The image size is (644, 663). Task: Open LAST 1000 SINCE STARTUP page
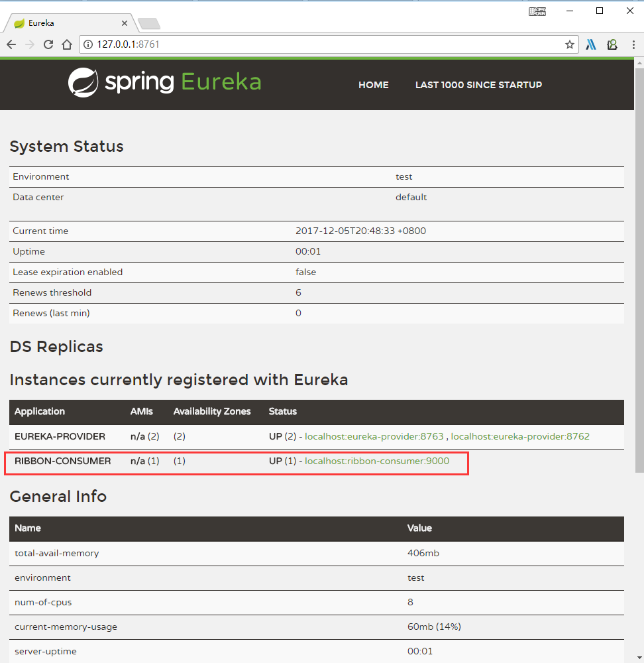pos(478,85)
